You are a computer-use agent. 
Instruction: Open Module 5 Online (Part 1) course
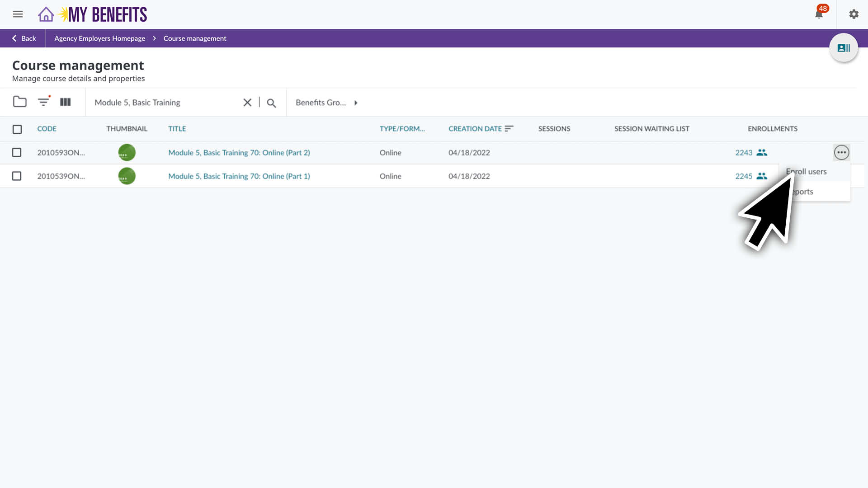coord(239,176)
